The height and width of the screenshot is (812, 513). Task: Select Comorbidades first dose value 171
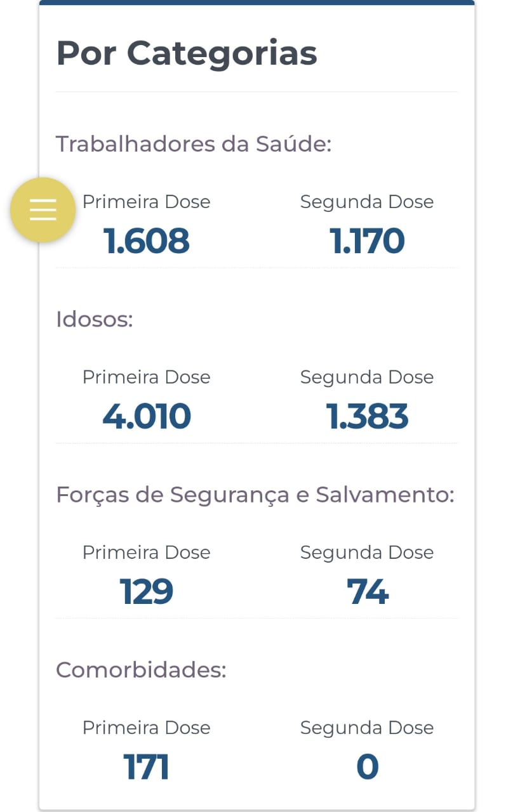click(147, 767)
